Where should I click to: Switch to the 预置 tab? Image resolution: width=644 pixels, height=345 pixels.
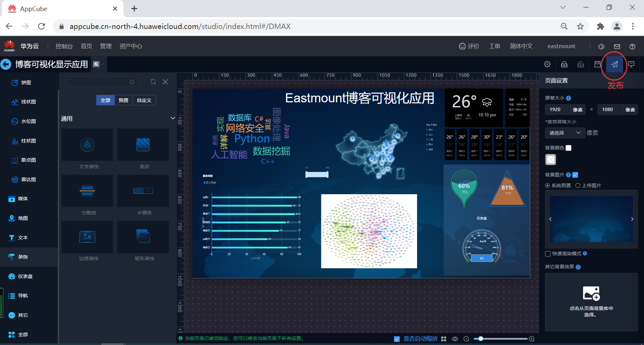pos(123,100)
